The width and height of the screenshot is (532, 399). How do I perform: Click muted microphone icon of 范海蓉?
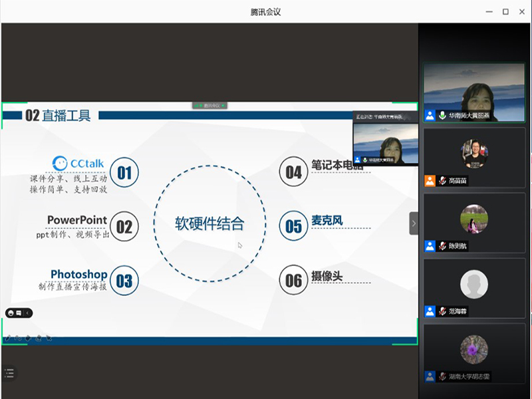[x=442, y=311]
